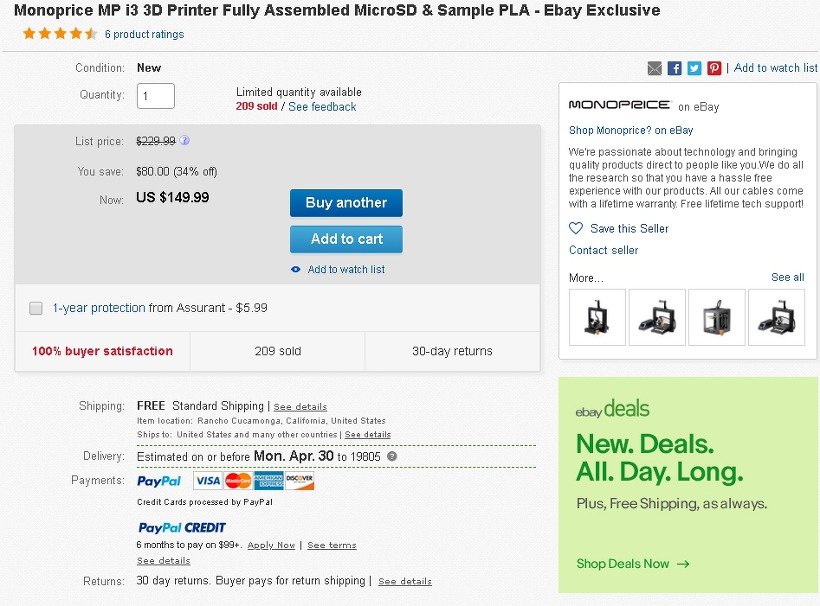Click the Add to cart button
This screenshot has height=606, width=820.
coord(346,239)
